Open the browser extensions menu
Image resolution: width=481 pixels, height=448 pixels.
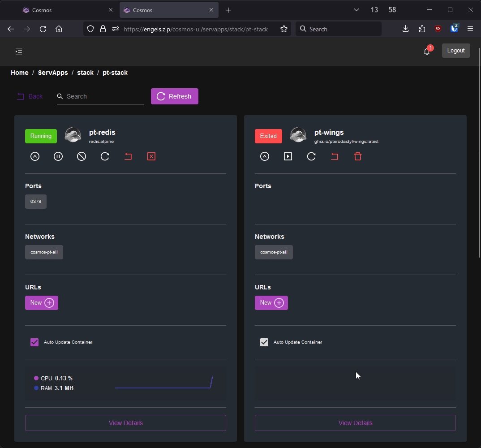click(422, 29)
